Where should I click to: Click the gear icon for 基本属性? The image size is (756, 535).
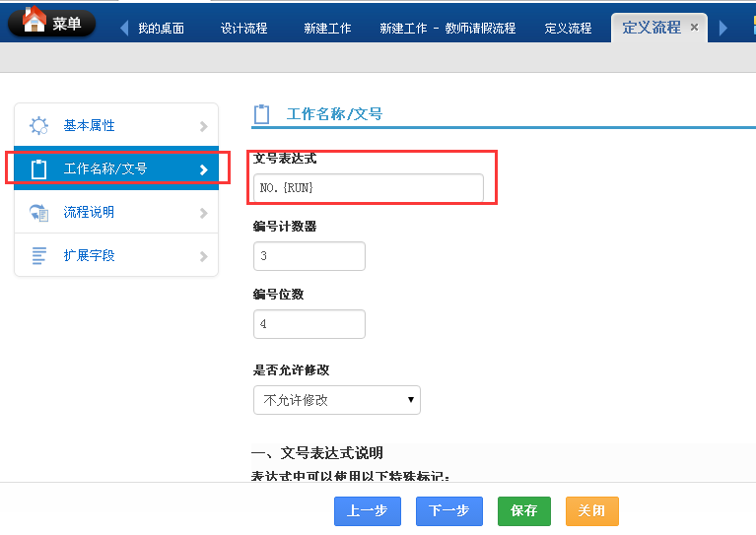pos(39,126)
